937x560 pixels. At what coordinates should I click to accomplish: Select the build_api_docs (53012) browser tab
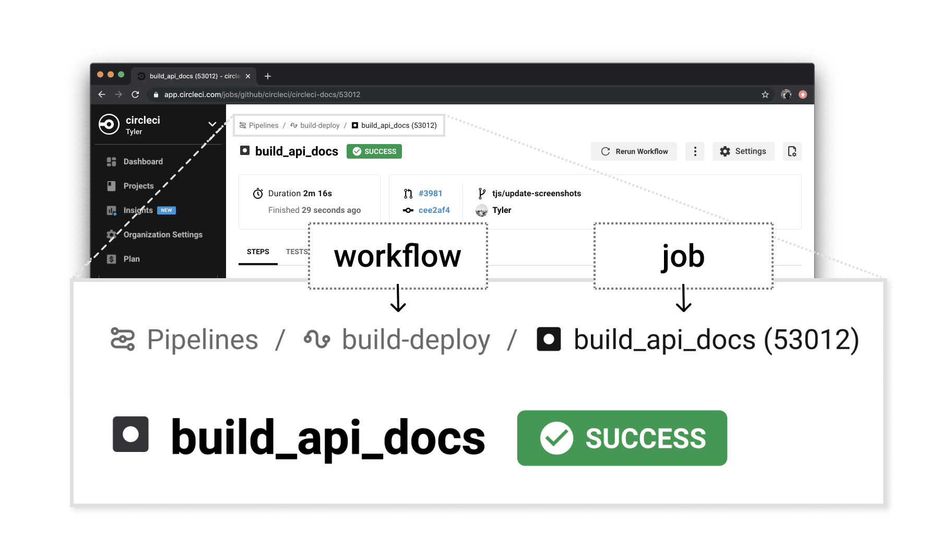click(x=194, y=76)
